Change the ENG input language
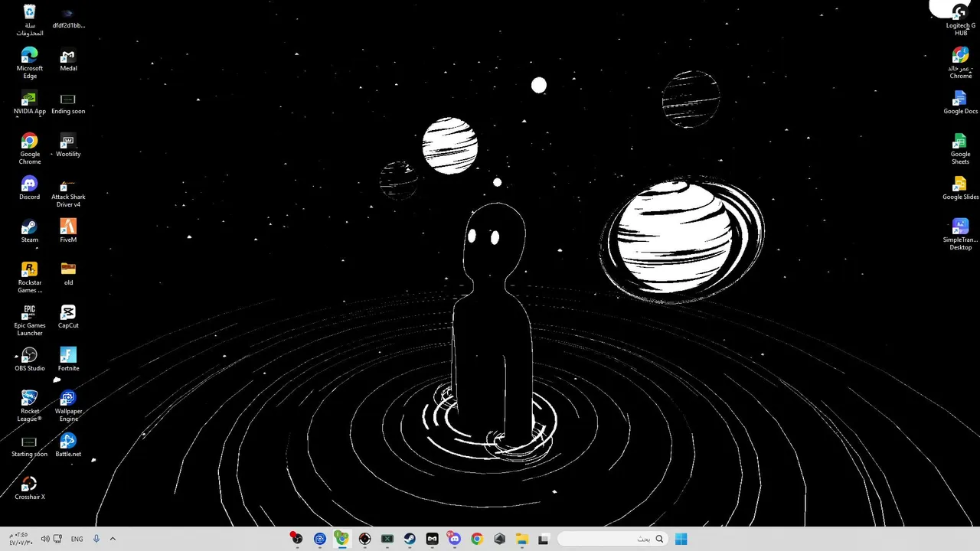Screen dimensions: 980x551 [x=77, y=539]
